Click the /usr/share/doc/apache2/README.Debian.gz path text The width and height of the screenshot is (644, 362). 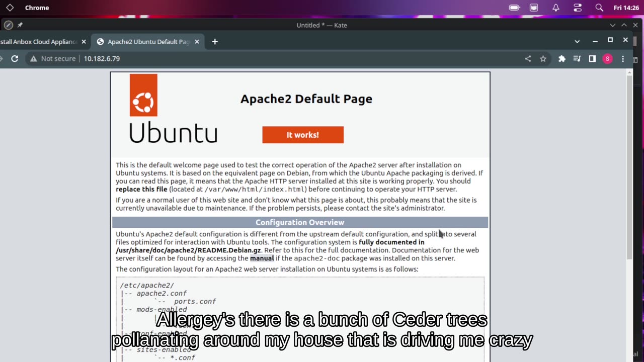click(x=189, y=250)
